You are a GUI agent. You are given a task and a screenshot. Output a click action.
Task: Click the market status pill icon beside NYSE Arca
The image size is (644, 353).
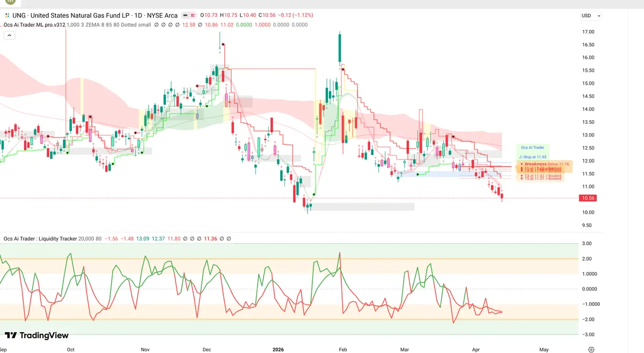tap(188, 16)
